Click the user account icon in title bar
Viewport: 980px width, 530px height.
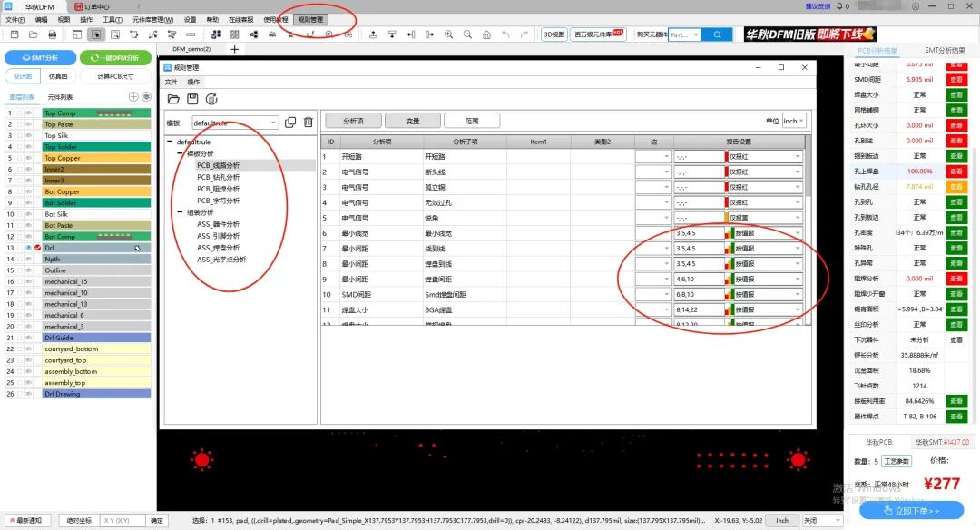[916, 6]
